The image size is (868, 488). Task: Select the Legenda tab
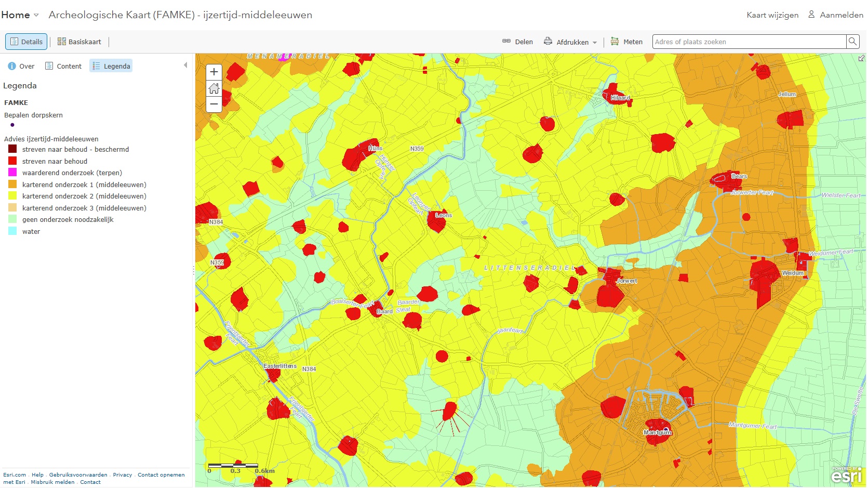111,66
